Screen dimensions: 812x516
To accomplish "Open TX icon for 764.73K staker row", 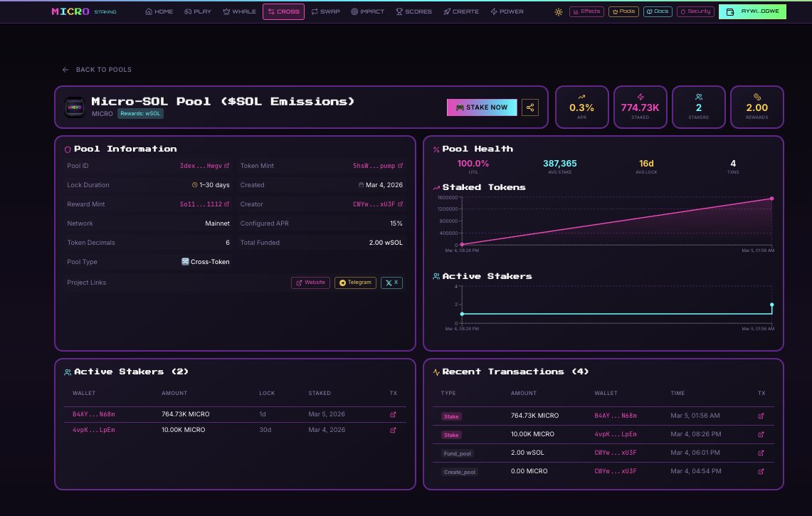I will 393,414.
